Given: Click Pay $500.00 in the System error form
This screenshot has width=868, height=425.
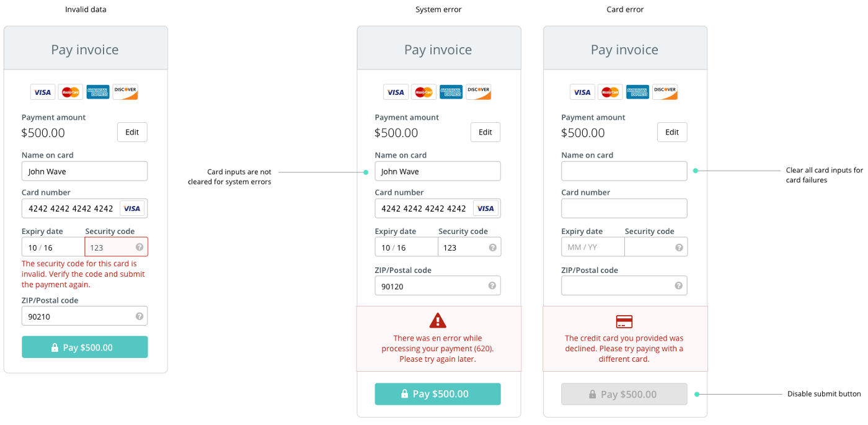Looking at the screenshot, I should click(438, 393).
